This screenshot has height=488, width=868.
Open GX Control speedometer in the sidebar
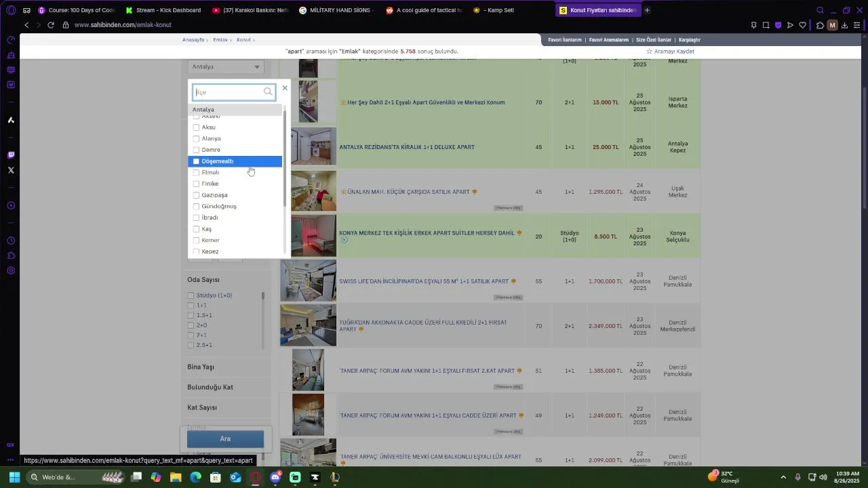coord(11,40)
